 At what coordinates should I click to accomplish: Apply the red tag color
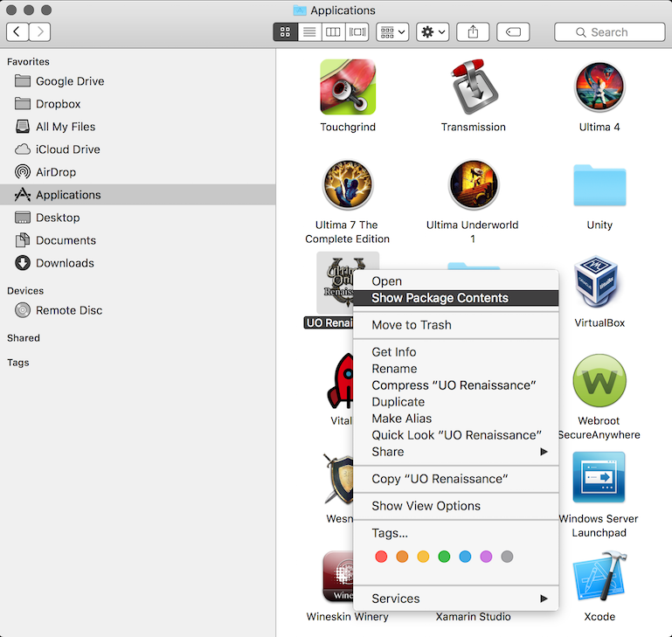tap(381, 557)
